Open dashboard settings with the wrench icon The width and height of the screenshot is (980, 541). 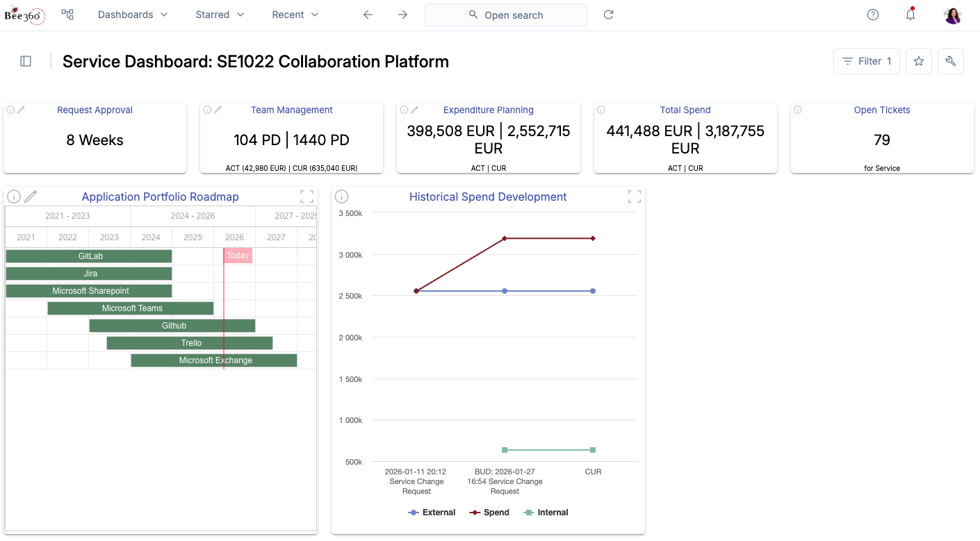tap(950, 61)
